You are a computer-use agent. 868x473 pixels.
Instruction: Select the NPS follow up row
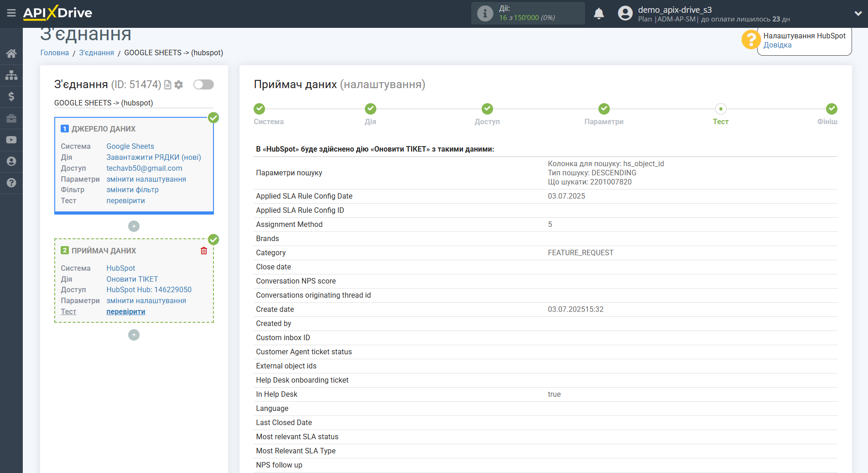point(546,465)
